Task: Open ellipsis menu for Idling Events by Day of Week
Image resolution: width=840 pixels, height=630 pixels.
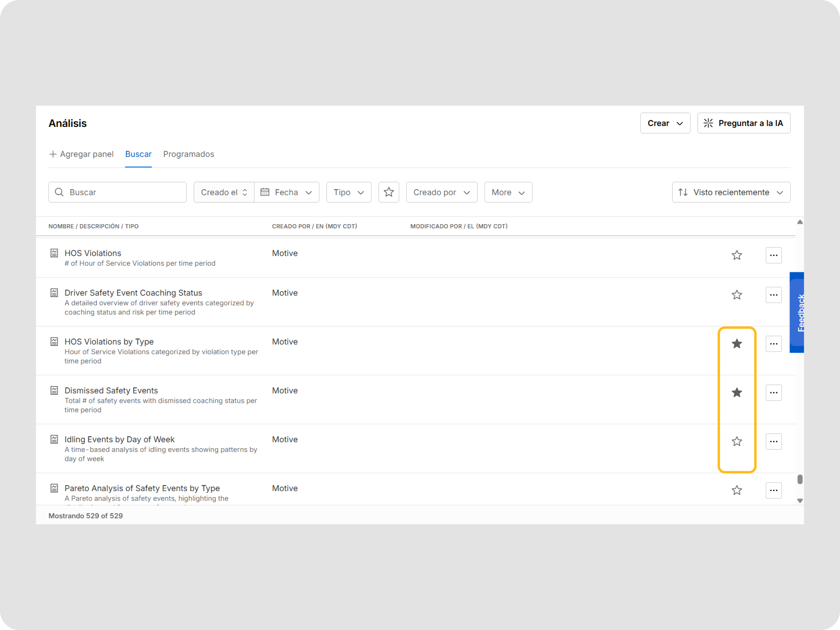Action: coord(773,441)
